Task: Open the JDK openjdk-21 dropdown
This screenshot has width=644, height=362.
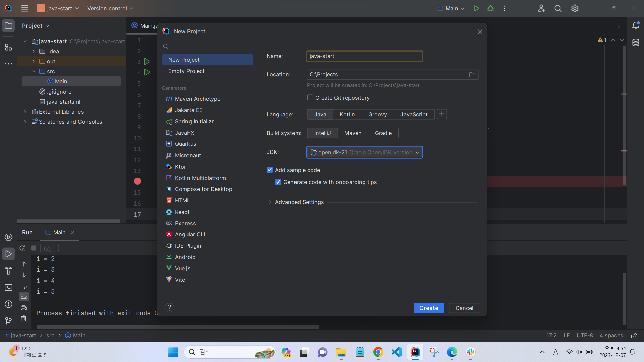Action: tap(364, 152)
